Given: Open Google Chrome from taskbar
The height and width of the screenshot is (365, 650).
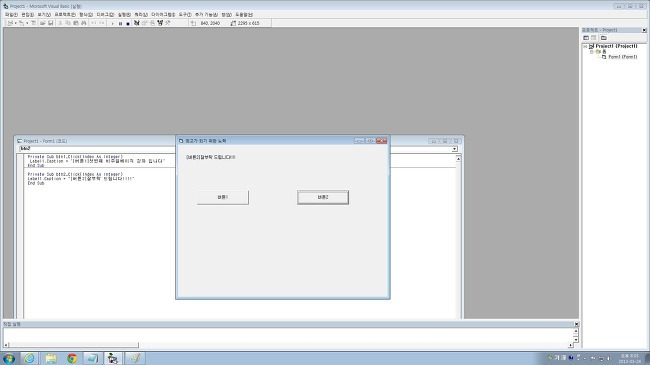Looking at the screenshot, I should tap(72, 358).
